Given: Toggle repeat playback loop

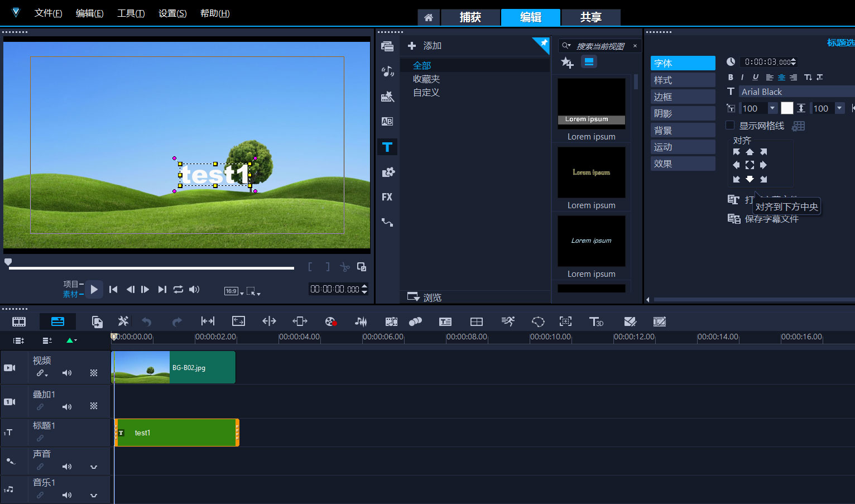Looking at the screenshot, I should click(x=178, y=289).
